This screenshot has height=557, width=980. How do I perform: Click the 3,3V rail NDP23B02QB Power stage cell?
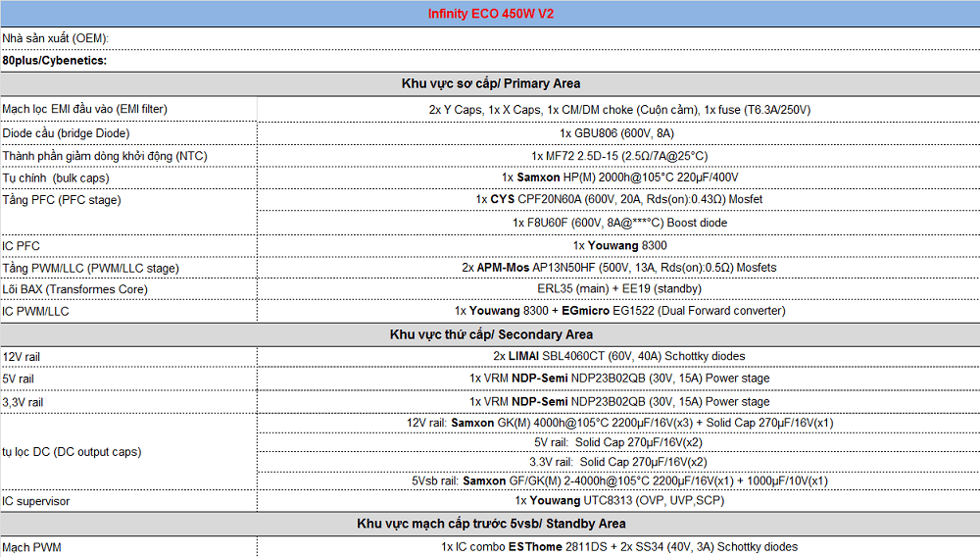[618, 401]
